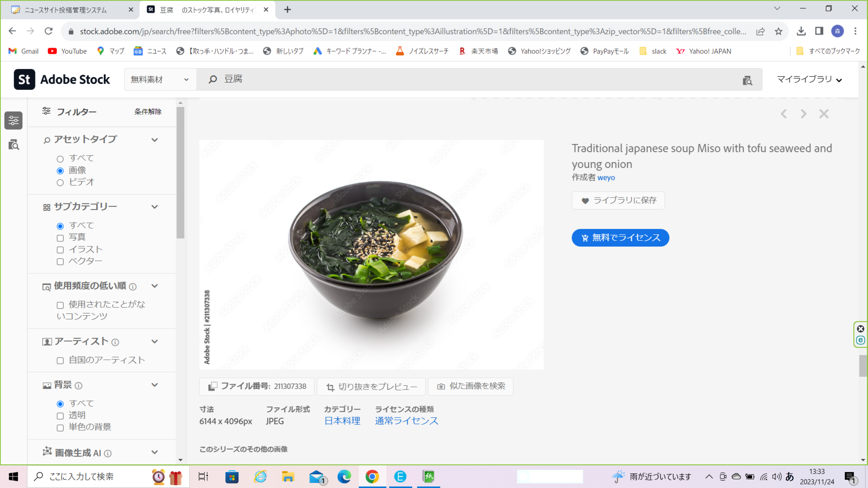Image resolution: width=868 pixels, height=488 pixels.
Task: Check the 写真 subcategory
Action: tap(60, 238)
